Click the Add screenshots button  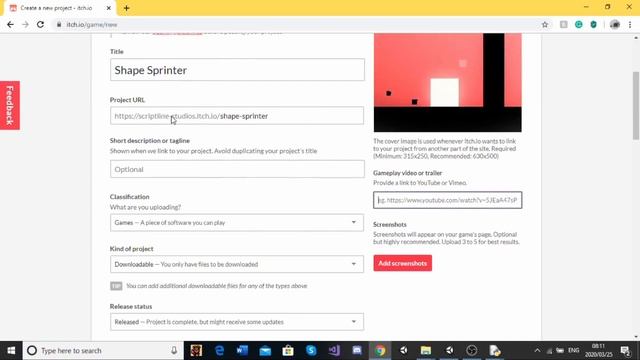pos(402,263)
